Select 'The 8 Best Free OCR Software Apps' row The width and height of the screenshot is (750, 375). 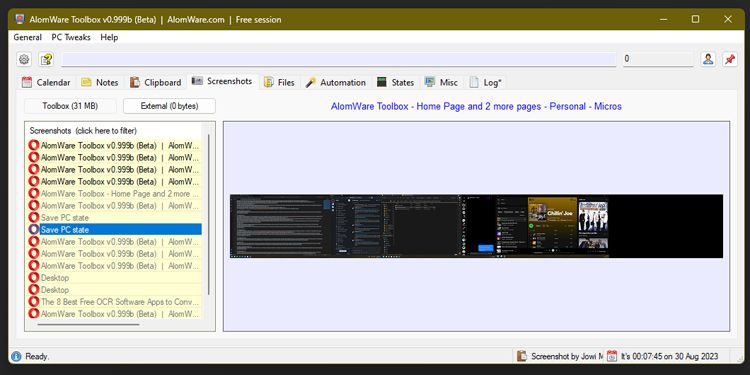tap(114, 302)
